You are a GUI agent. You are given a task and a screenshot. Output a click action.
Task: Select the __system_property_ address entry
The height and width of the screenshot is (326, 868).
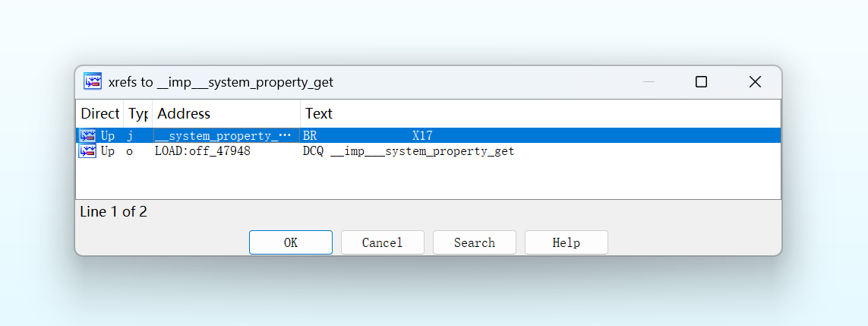point(223,135)
